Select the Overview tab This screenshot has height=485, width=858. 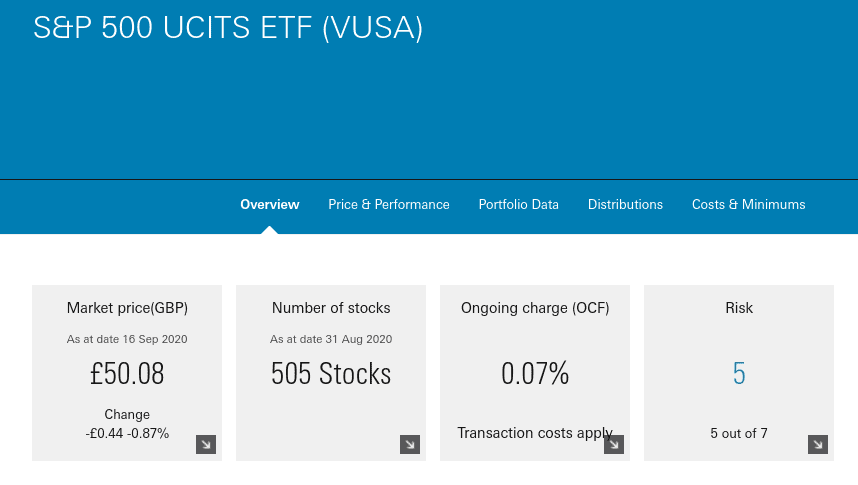click(270, 205)
